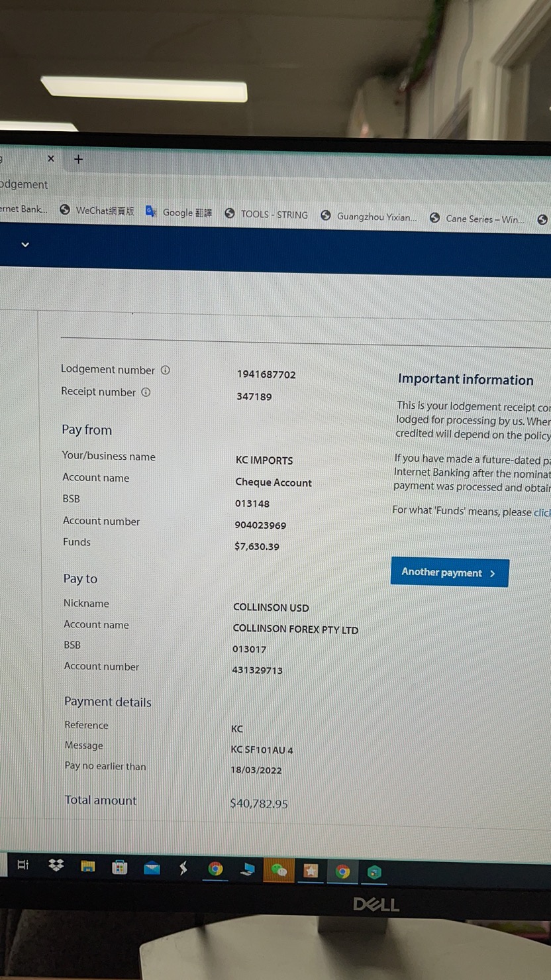This screenshot has height=980, width=551.
Task: Open the computer monitor app taskbar icon
Action: 248,869
